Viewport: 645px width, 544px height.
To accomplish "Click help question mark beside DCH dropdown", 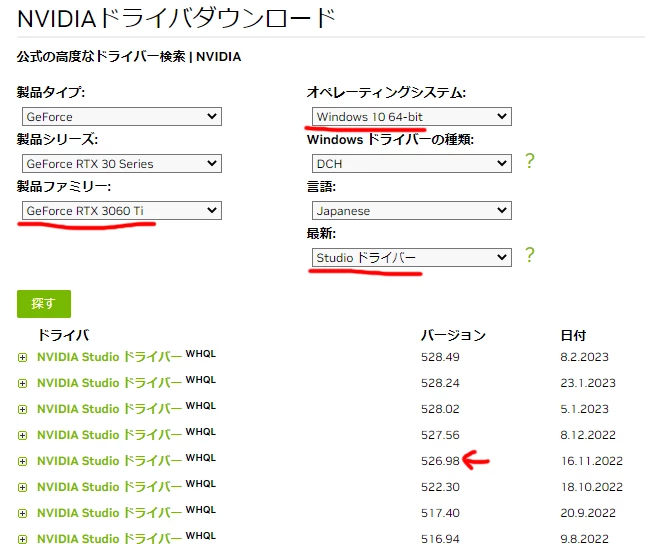I will tap(530, 160).
